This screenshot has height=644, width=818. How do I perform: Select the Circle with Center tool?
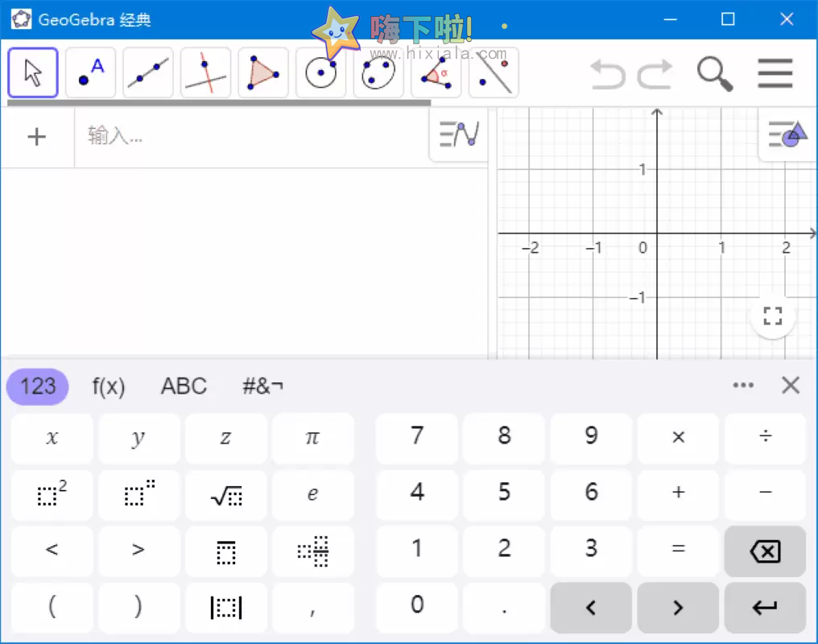tap(320, 72)
